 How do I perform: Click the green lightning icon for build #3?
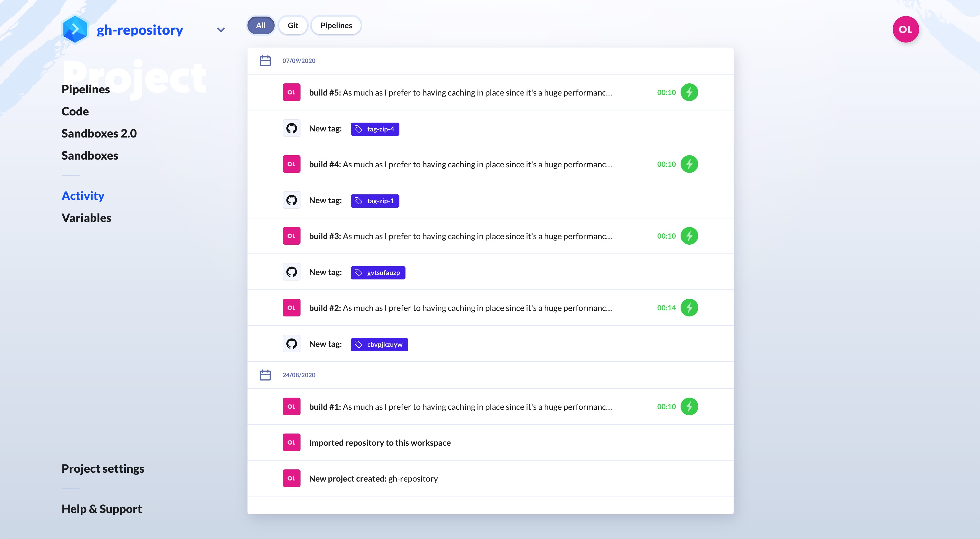pyautogui.click(x=689, y=236)
